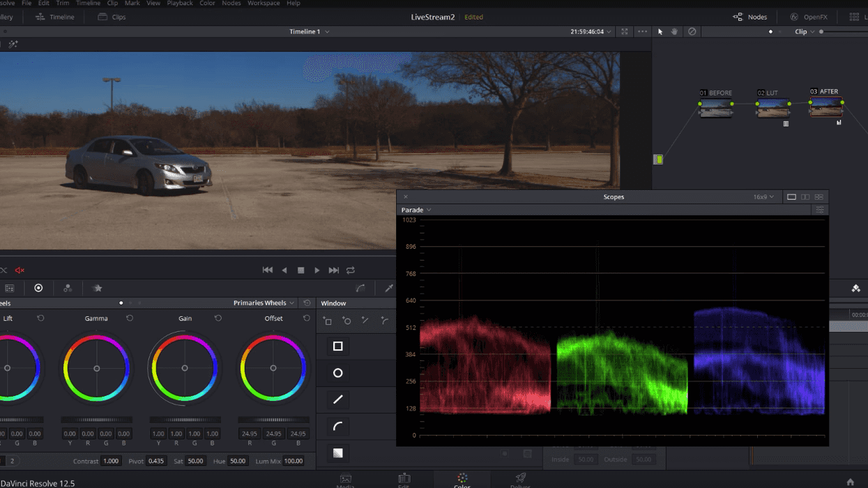
Task: Open the timecode 21:59:46:04 dropdown
Action: click(x=591, y=31)
